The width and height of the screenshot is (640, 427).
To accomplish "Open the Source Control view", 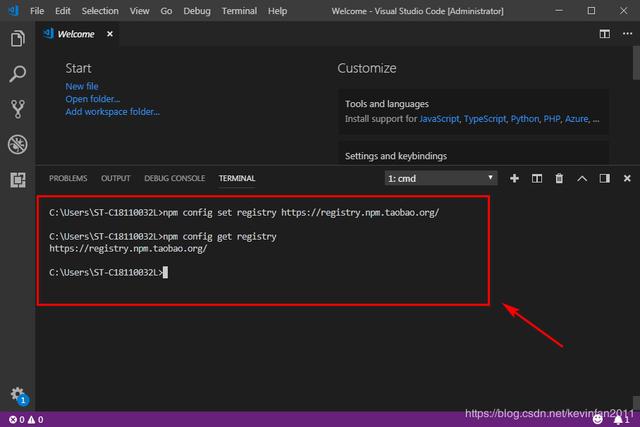I will [17, 109].
